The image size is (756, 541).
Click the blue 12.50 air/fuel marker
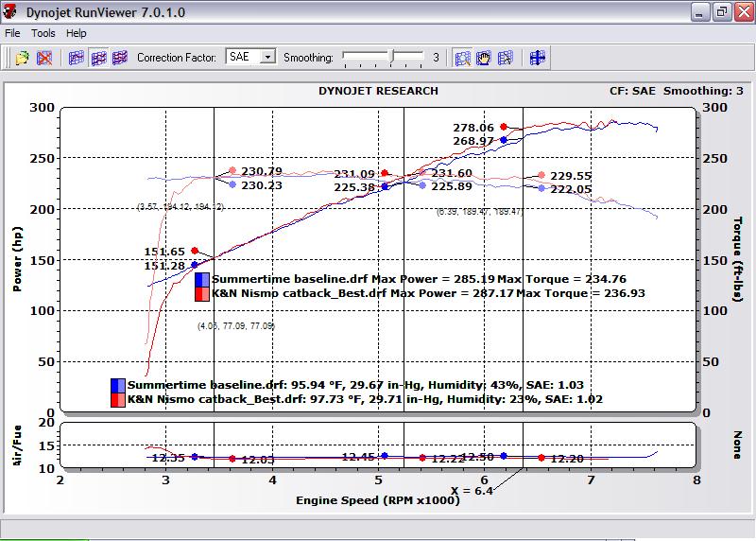pos(504,456)
